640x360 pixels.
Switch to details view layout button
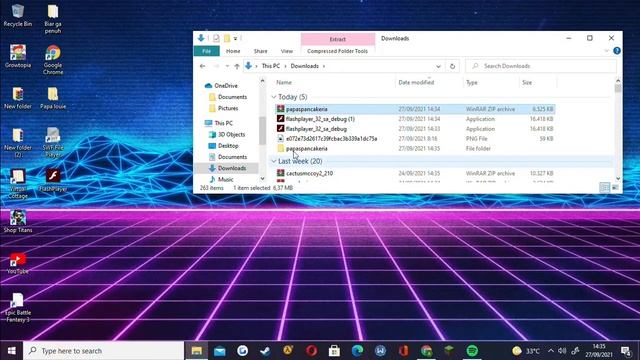604,187
